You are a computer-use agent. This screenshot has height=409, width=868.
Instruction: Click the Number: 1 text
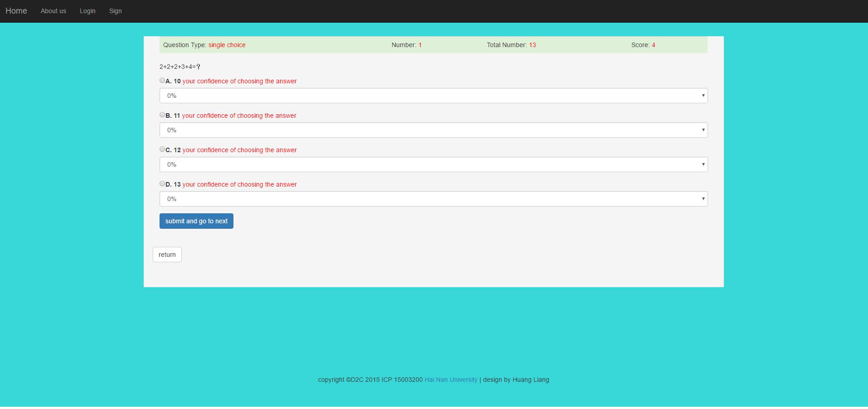tap(407, 45)
